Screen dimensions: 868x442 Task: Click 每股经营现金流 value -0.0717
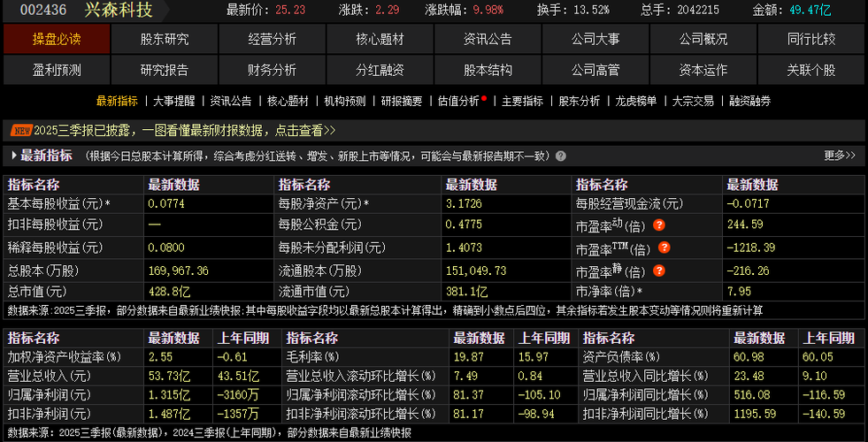tap(748, 203)
